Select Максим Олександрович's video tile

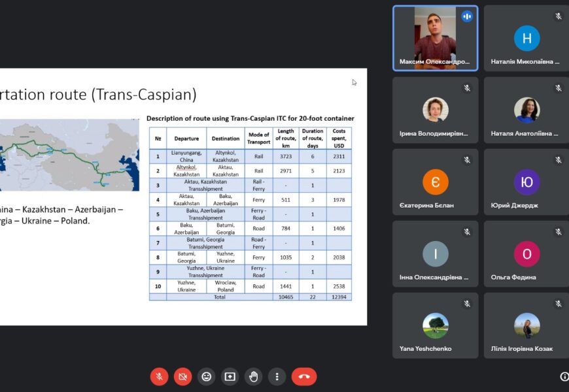(x=435, y=38)
